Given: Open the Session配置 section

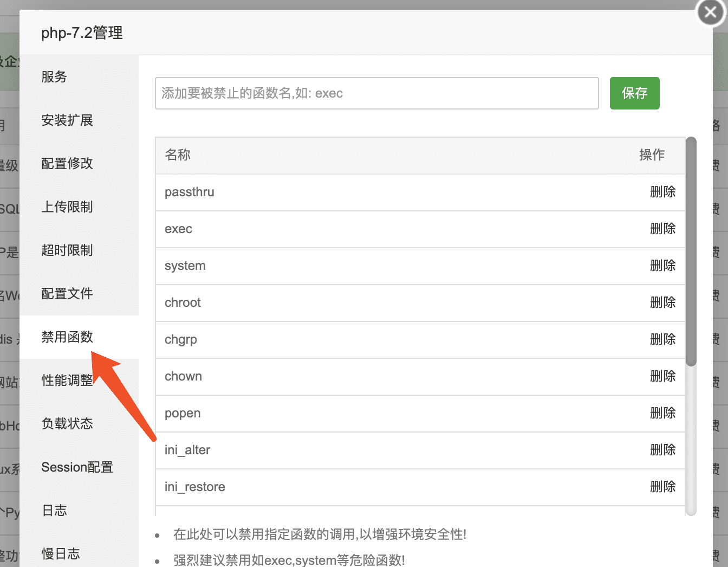Looking at the screenshot, I should [77, 467].
